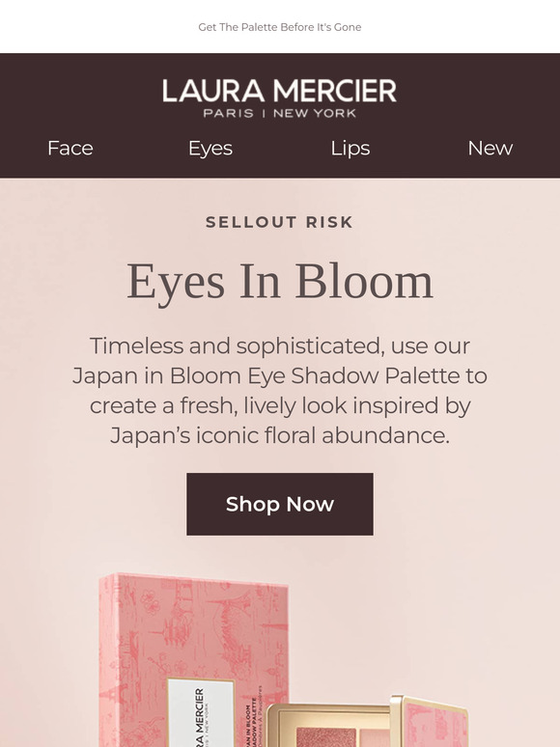Click the SELLOUT RISK label
560x747 pixels.
280,222
